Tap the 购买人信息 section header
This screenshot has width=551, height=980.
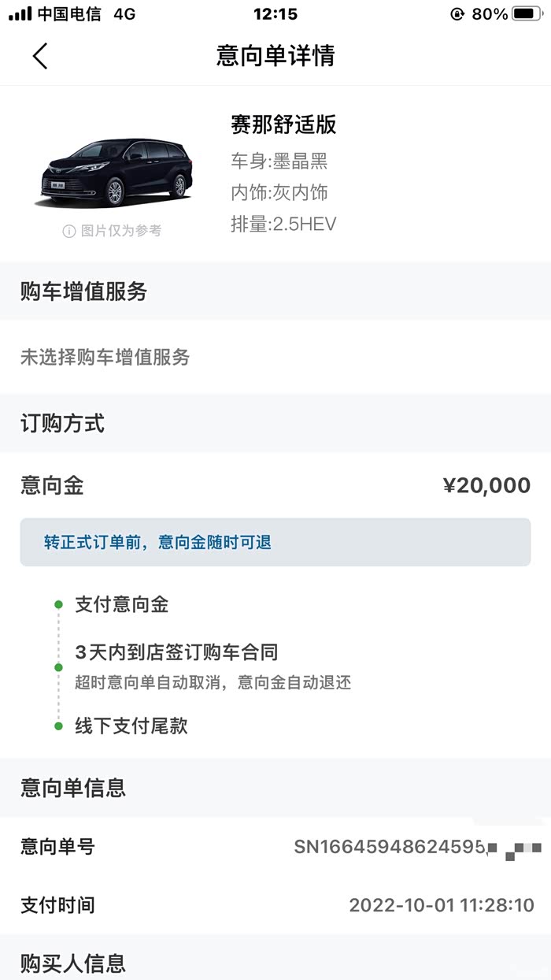(73, 963)
